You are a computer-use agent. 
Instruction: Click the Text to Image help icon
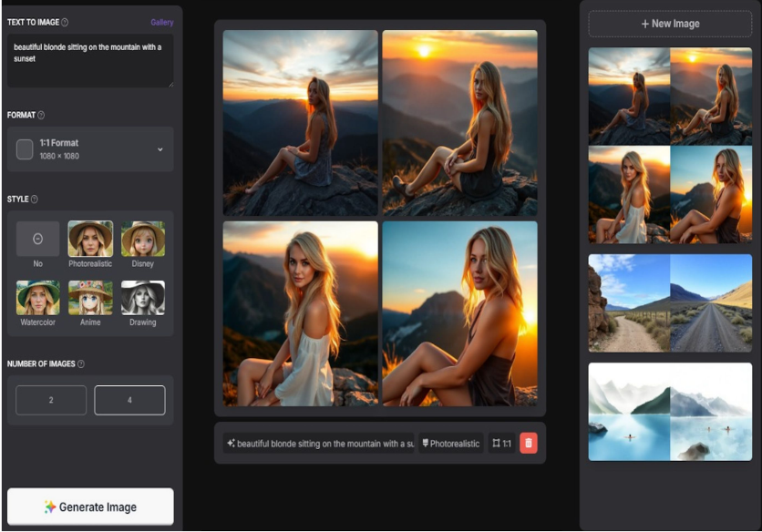point(65,23)
